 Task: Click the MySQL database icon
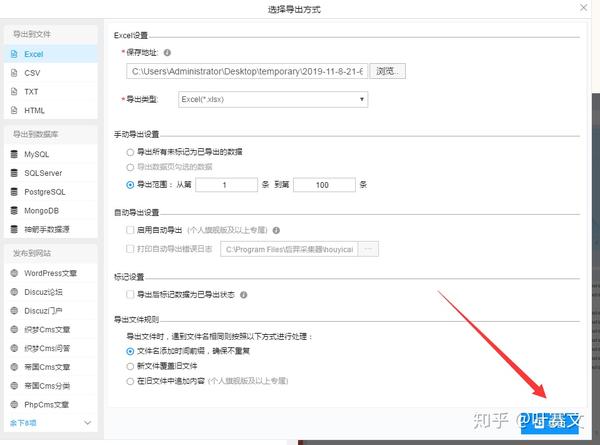(14, 154)
